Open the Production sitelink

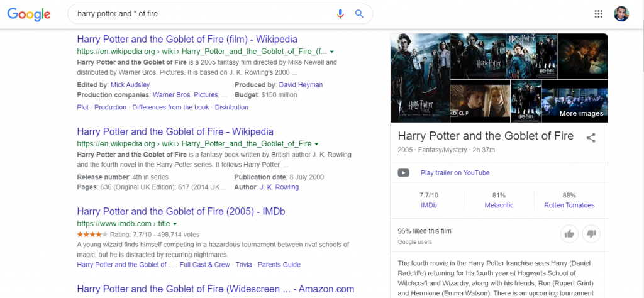pos(111,107)
